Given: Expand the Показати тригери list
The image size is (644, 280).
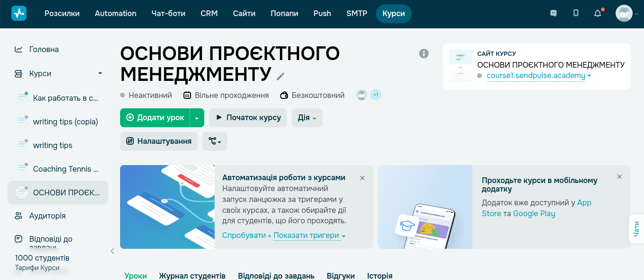Looking at the screenshot, I should 307,235.
